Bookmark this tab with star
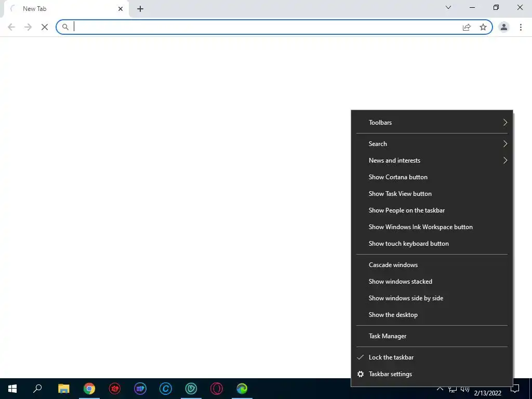 (483, 27)
